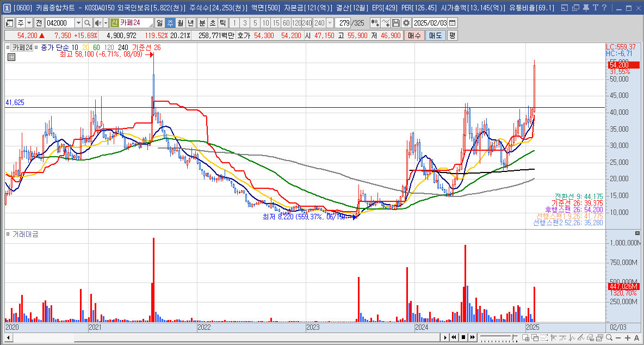Image resolution: width=644 pixels, height=345 pixels.
Task: Click the zoom slider handle at bottom
Action: (512, 337)
